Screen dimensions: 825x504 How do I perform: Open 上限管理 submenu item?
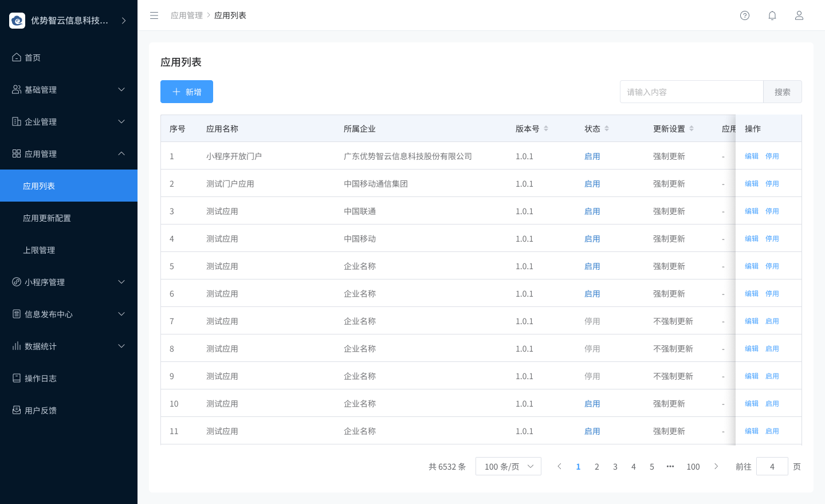click(69, 250)
